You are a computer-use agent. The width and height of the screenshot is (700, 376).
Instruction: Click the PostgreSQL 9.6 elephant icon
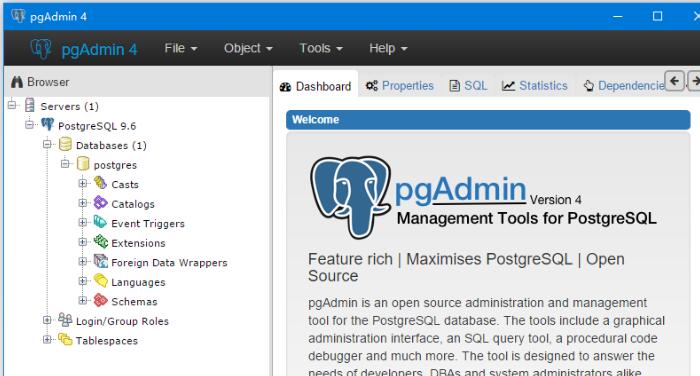click(47, 125)
